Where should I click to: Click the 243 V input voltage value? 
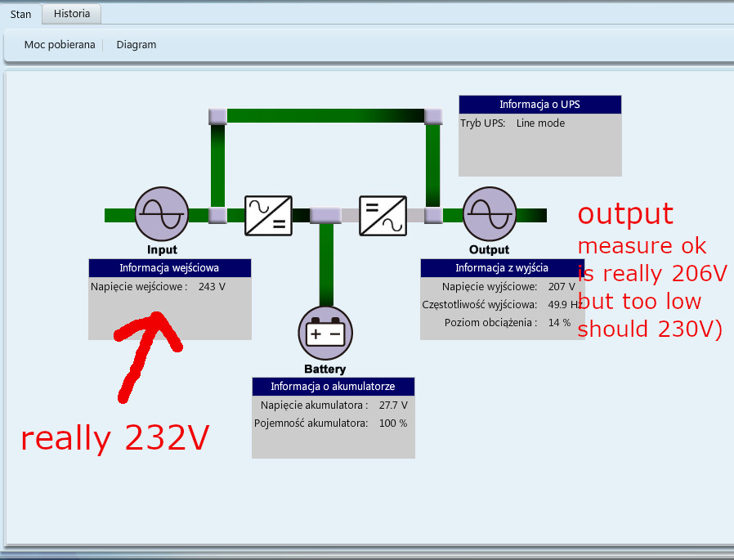click(212, 287)
